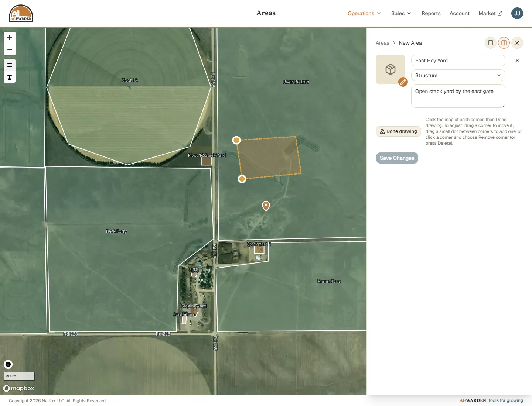Image resolution: width=532 pixels, height=406 pixels.
Task: Open the Mapbox logo link
Action: pyautogui.click(x=18, y=388)
